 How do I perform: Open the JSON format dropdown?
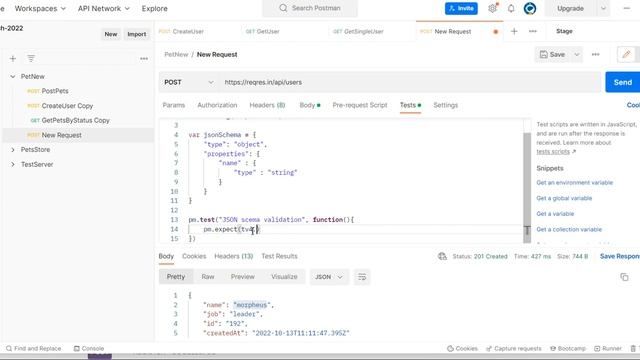click(x=329, y=277)
